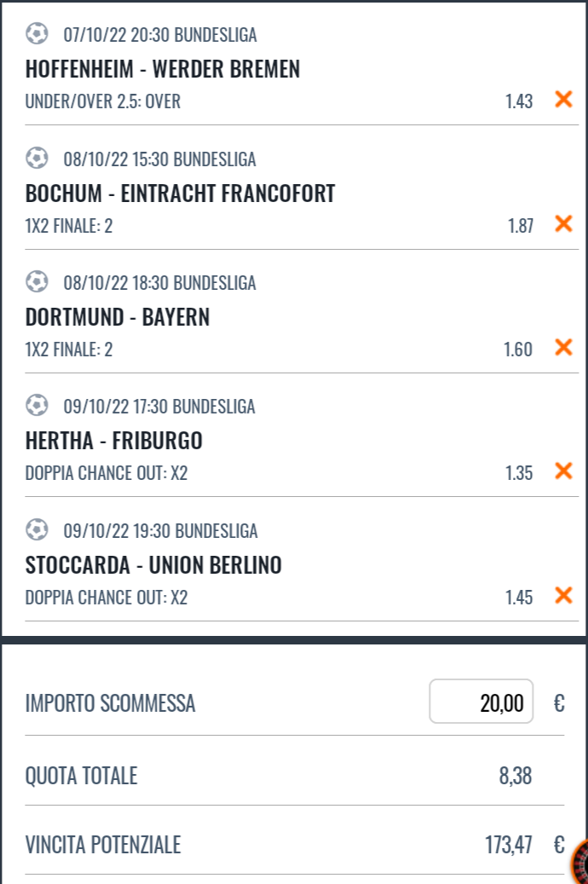This screenshot has height=884, width=588.
Task: Edit the Importo Scommessa amount field
Action: [481, 702]
